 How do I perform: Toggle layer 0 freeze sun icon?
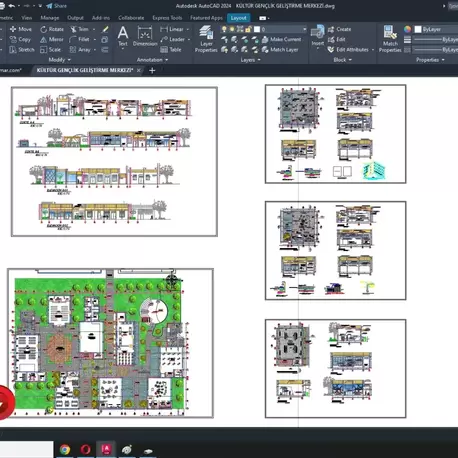coord(232,29)
